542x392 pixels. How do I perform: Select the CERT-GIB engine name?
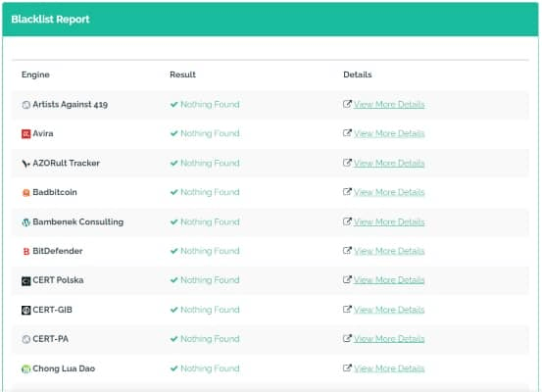point(52,310)
